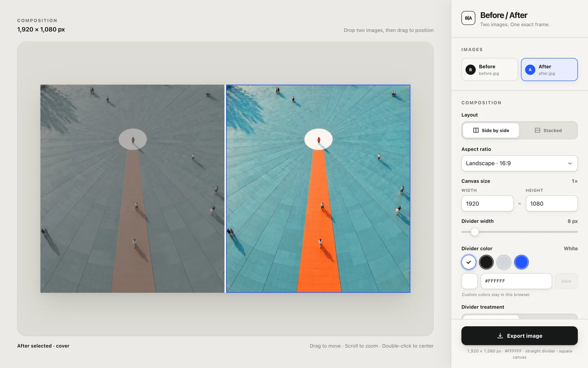The height and width of the screenshot is (368, 588).
Task: Click the black B badge icon
Action: click(x=470, y=70)
